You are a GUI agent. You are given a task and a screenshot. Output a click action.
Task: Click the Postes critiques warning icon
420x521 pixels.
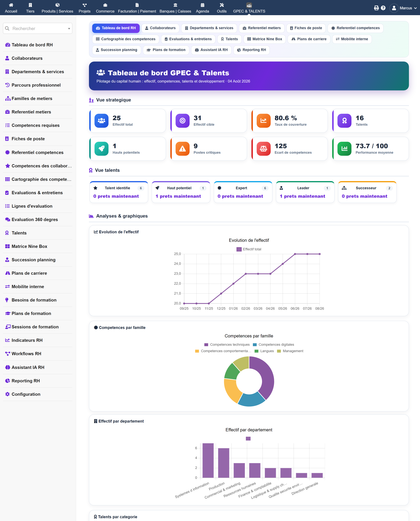tap(182, 148)
